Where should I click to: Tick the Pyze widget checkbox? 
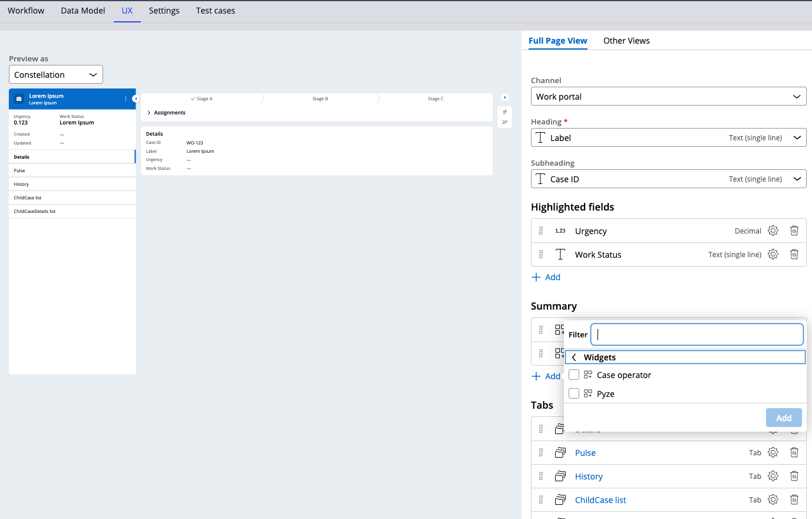coord(574,394)
